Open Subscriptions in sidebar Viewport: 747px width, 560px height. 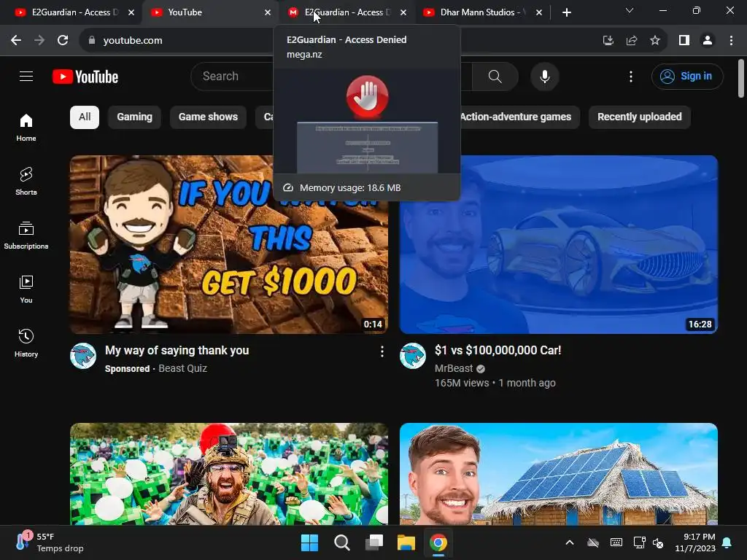tap(26, 236)
